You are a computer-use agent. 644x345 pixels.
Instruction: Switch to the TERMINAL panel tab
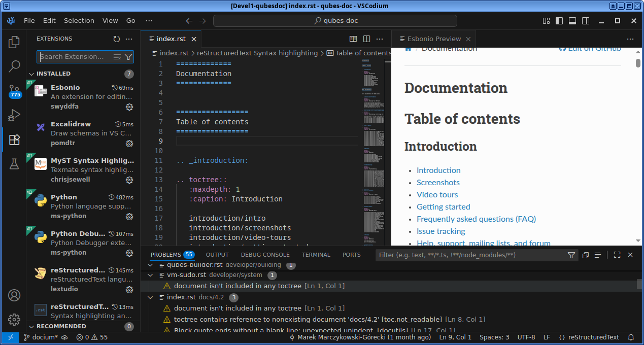click(x=316, y=255)
